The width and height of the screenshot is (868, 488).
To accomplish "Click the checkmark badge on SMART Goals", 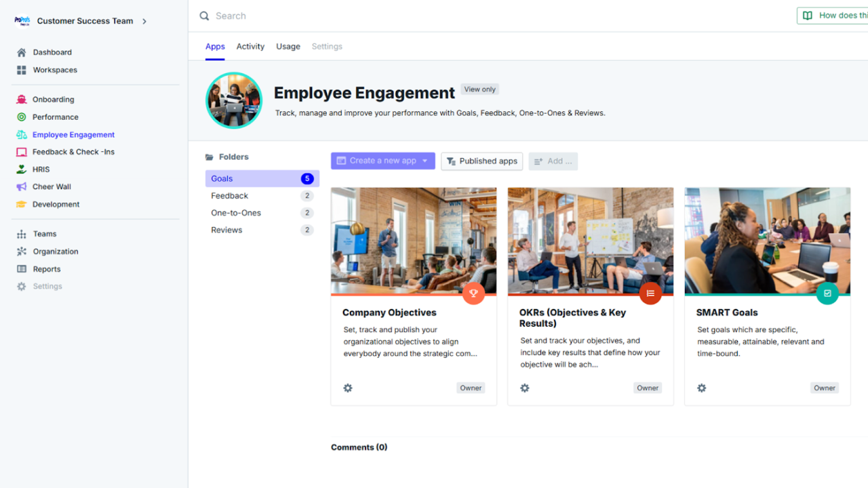I will point(827,293).
